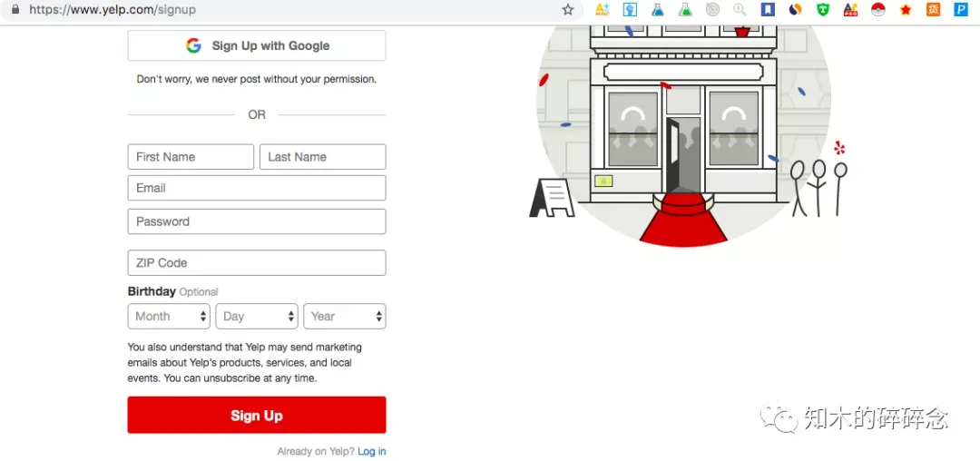
Task: Open the Pokeball extension icon
Action: point(878,9)
